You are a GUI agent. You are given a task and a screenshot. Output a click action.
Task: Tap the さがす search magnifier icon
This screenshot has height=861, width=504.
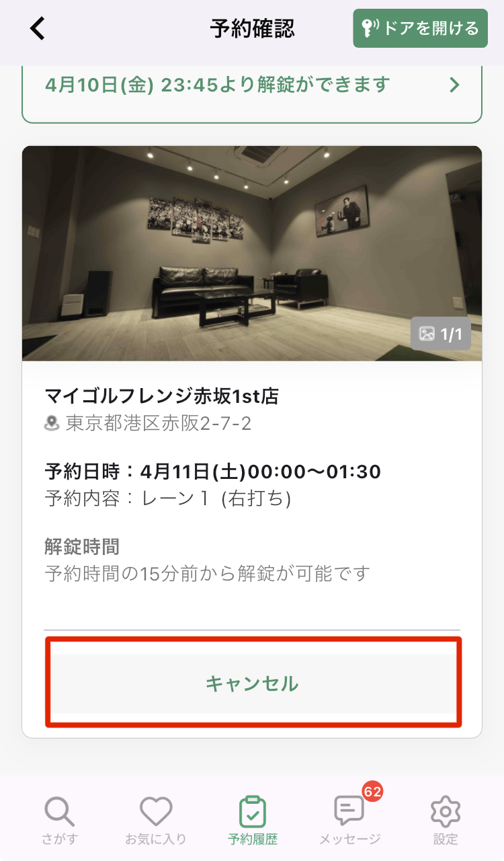click(60, 813)
